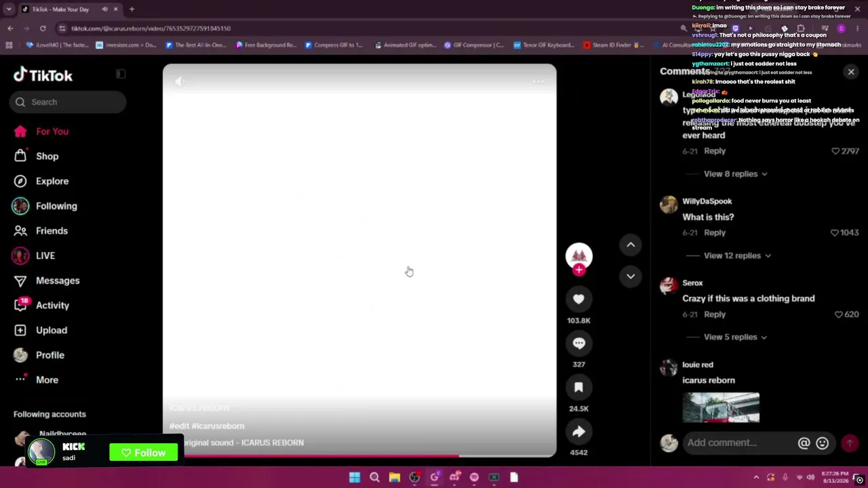Collapse the TikTok sidebar panel toggle
868x488 pixels.
[121, 74]
